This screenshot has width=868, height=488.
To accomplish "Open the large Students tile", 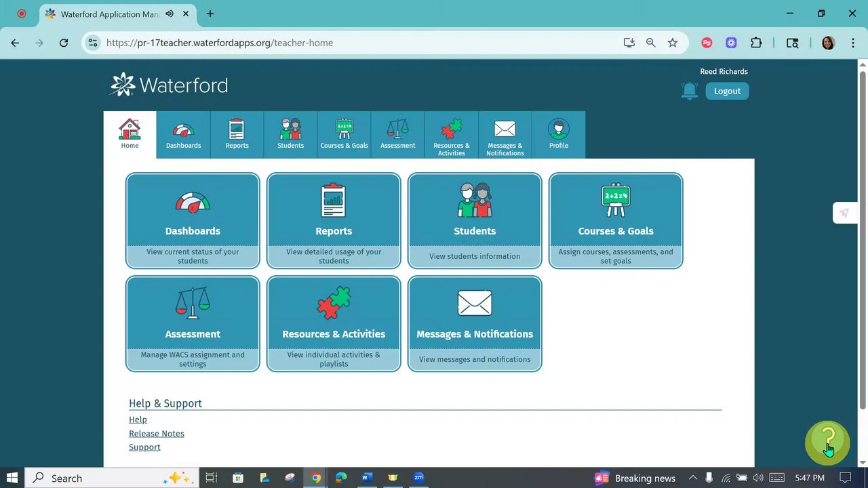I will (x=475, y=221).
